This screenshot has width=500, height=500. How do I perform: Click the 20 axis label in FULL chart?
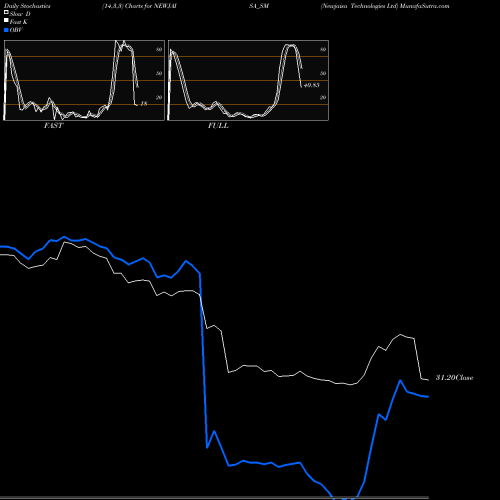pyautogui.click(x=323, y=97)
